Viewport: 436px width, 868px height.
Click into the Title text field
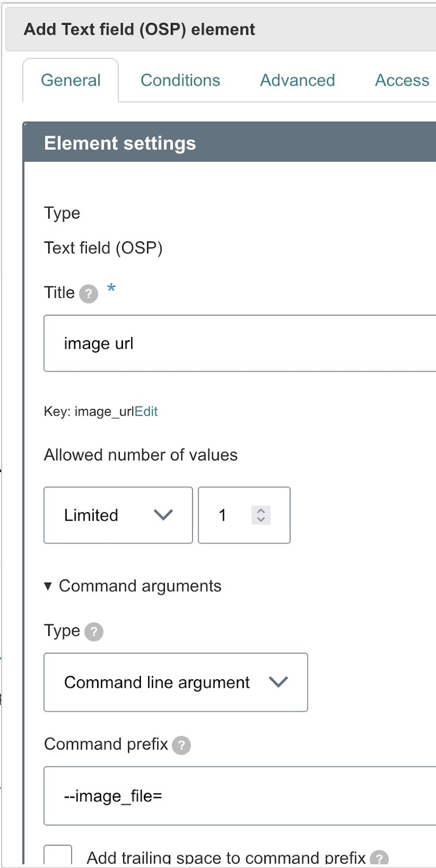(239, 343)
